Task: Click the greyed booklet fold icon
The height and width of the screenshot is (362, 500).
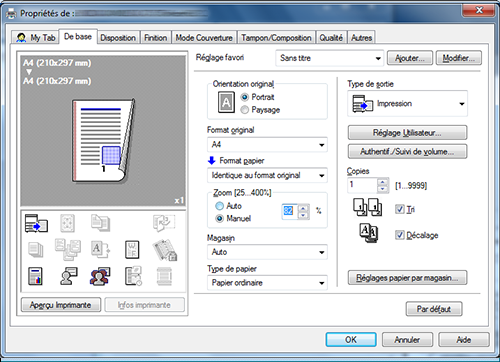Action: tap(164, 223)
